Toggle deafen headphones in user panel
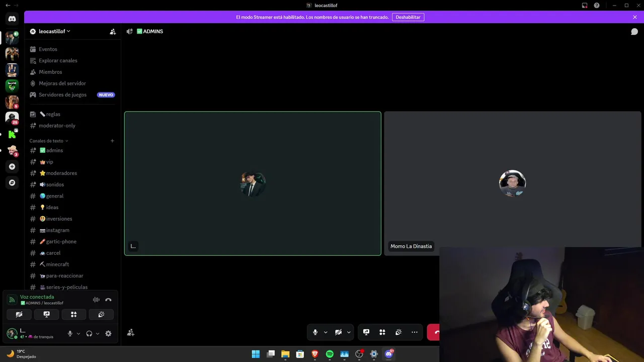This screenshot has height=362, width=644. click(x=89, y=333)
